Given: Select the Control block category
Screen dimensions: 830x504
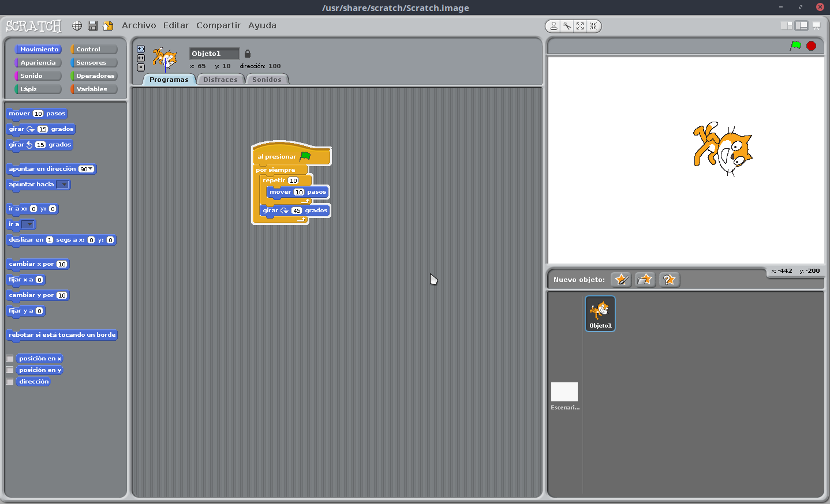Looking at the screenshot, I should coord(94,50).
